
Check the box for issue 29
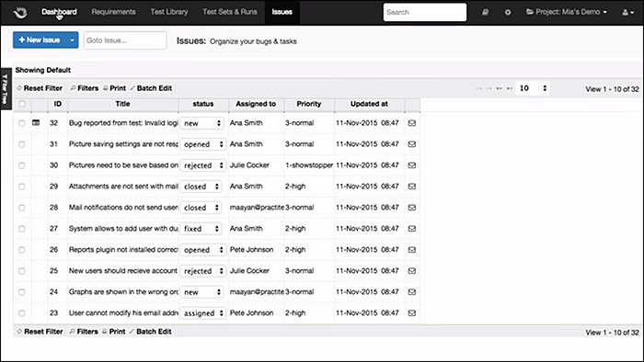pos(22,187)
